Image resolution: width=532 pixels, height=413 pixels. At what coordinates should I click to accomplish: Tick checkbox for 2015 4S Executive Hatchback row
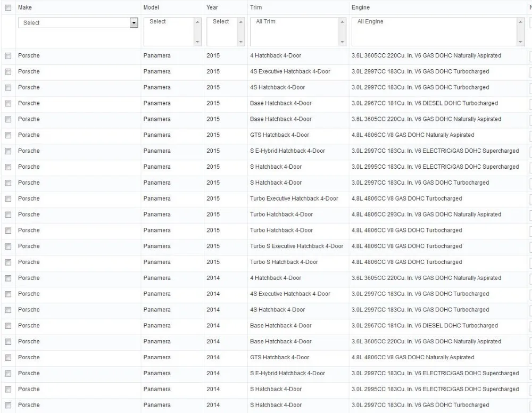8,72
